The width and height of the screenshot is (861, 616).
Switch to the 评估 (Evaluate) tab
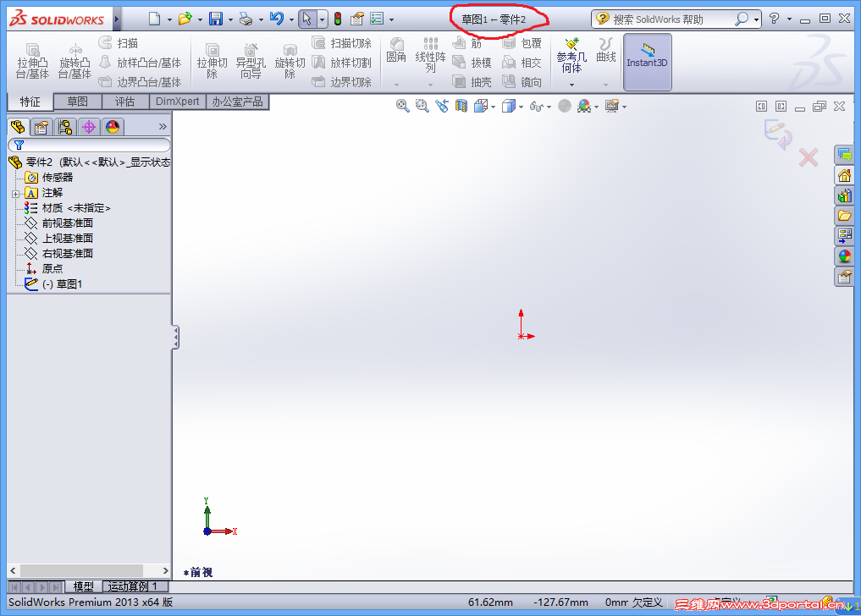point(124,102)
